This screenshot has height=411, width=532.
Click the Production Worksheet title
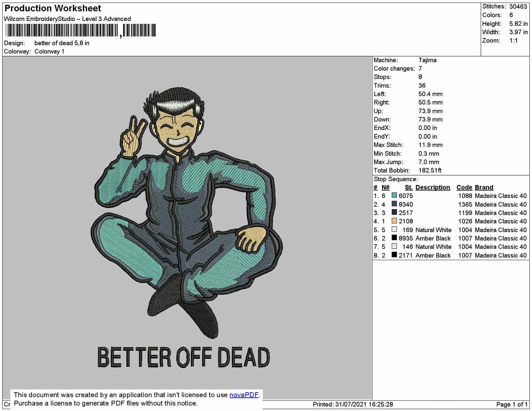53,8
